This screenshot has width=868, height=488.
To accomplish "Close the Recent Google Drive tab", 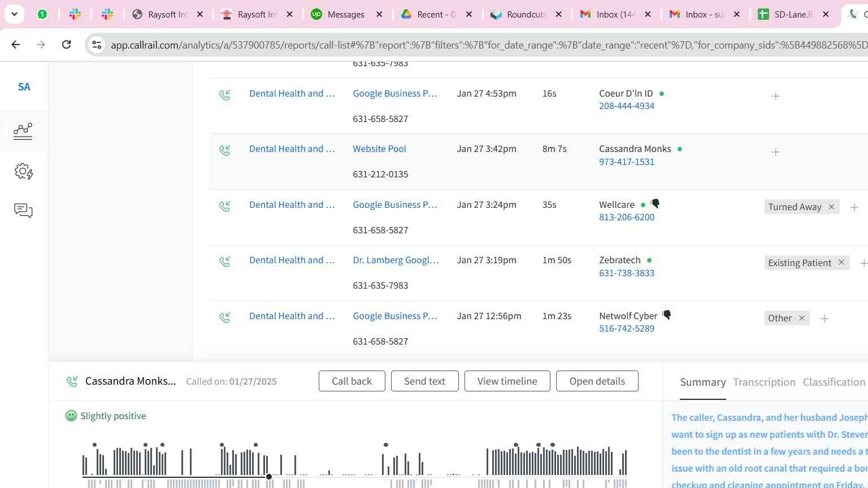I will tap(469, 14).
